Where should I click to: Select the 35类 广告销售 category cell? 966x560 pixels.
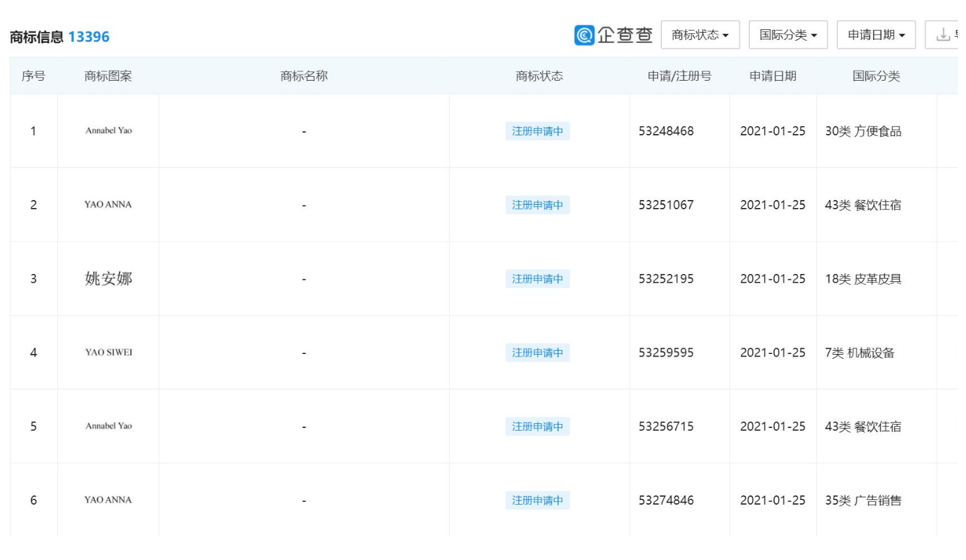pos(863,500)
